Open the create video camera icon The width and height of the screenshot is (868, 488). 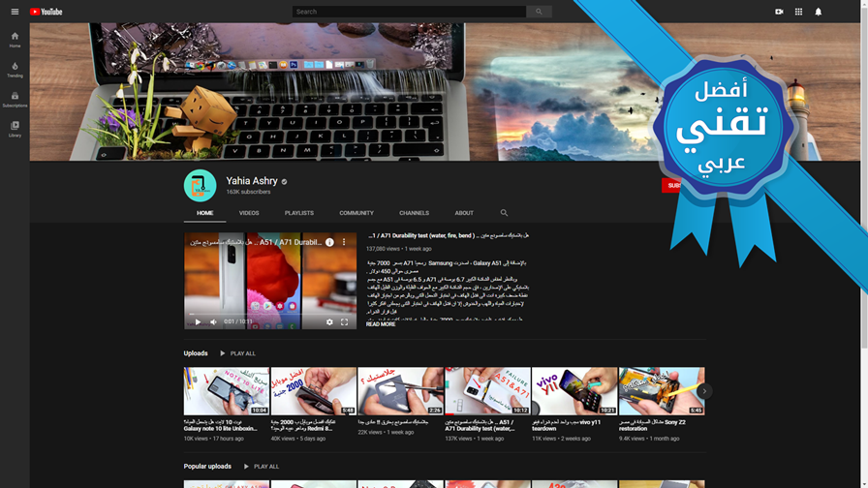pyautogui.click(x=779, y=12)
